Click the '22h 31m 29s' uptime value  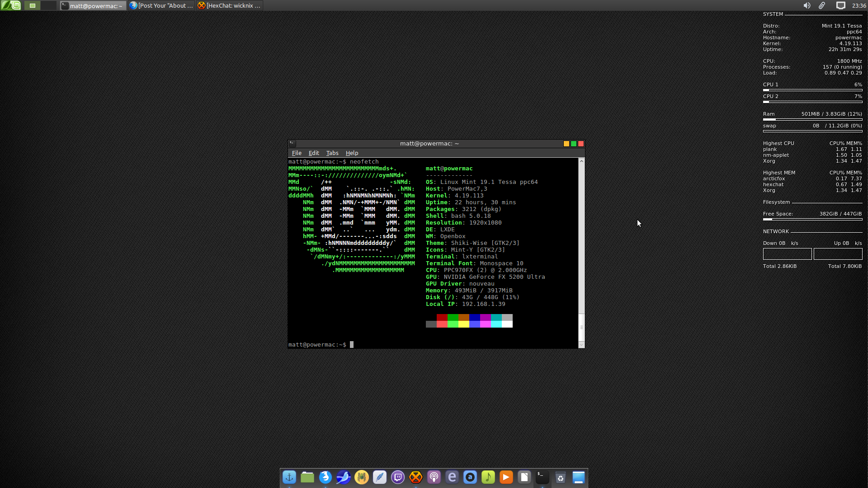click(845, 49)
